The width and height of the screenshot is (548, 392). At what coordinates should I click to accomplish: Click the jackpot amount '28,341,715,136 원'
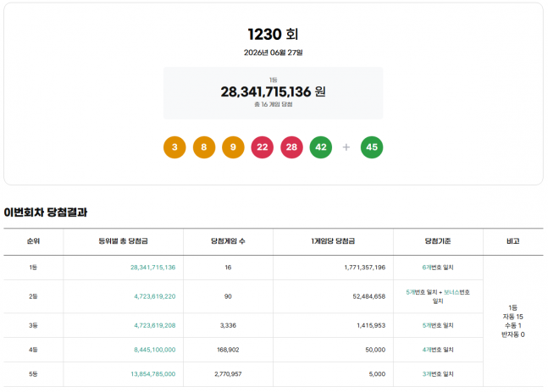click(x=273, y=92)
